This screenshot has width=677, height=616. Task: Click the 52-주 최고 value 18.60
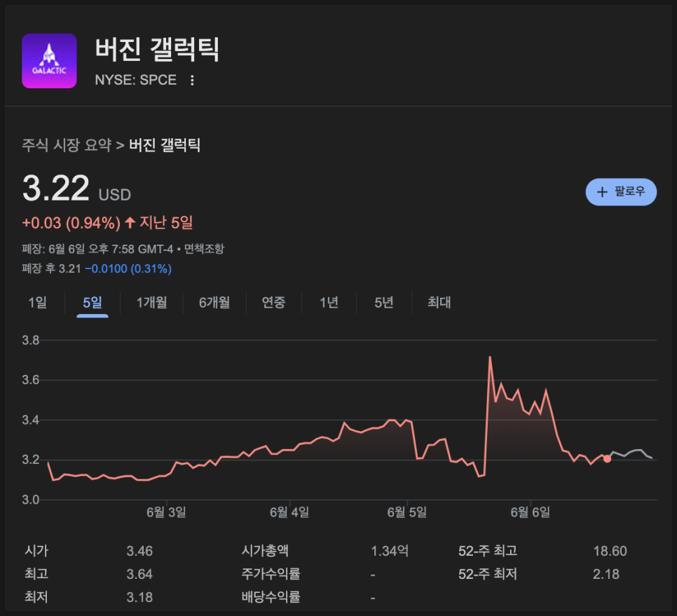tap(610, 552)
